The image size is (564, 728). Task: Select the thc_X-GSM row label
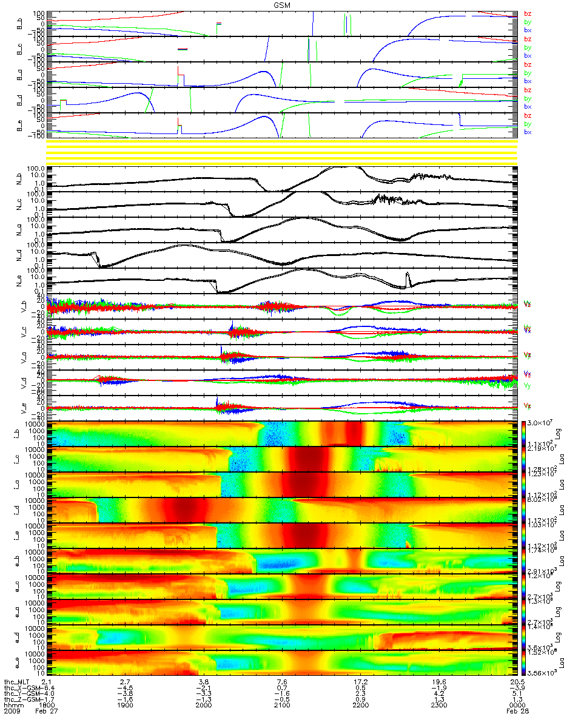(x=22, y=688)
